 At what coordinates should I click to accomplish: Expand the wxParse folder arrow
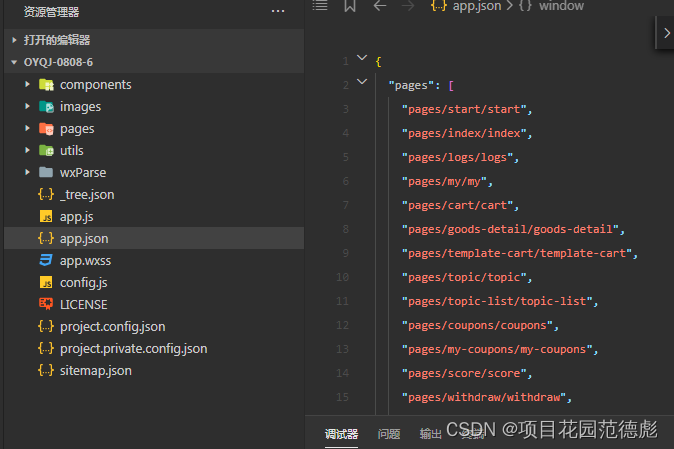tap(28, 172)
